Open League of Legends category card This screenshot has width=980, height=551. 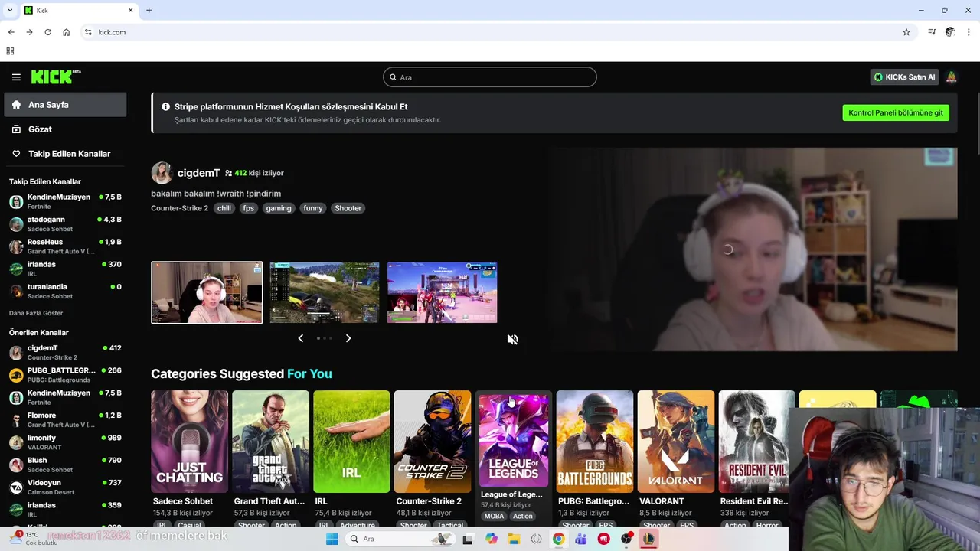[514, 440]
